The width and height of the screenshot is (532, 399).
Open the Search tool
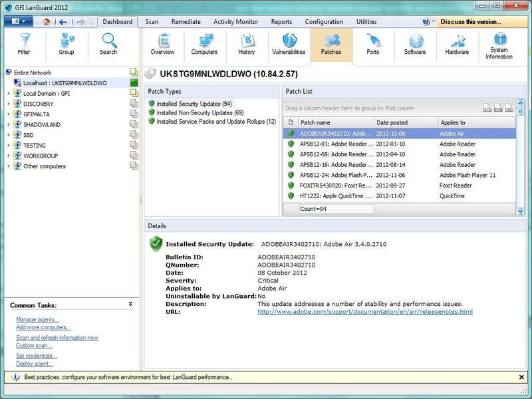[108, 44]
